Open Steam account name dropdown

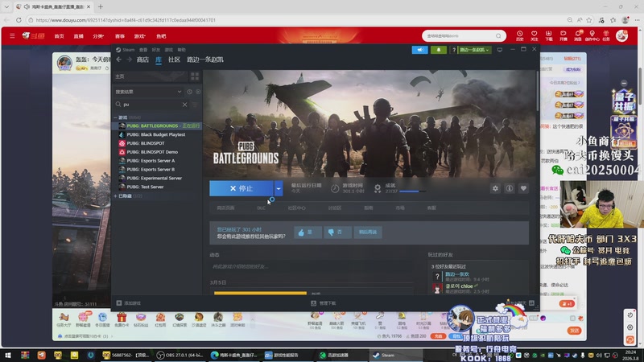(474, 50)
